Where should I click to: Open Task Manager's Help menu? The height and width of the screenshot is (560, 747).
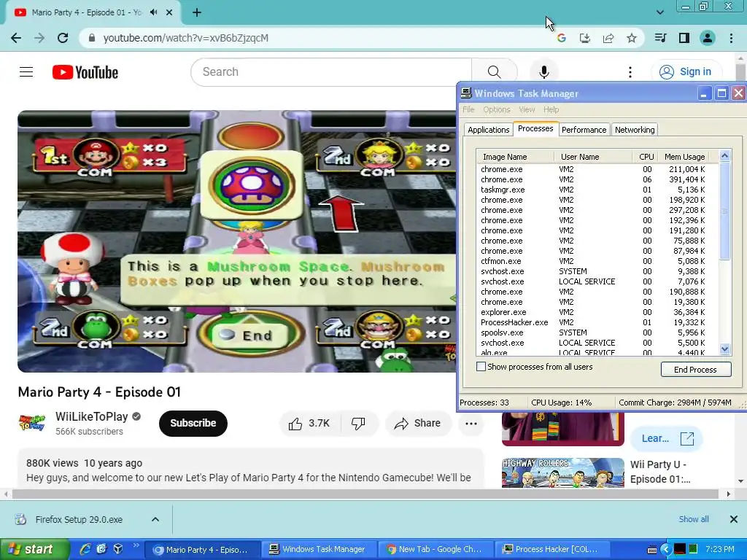pyautogui.click(x=551, y=109)
